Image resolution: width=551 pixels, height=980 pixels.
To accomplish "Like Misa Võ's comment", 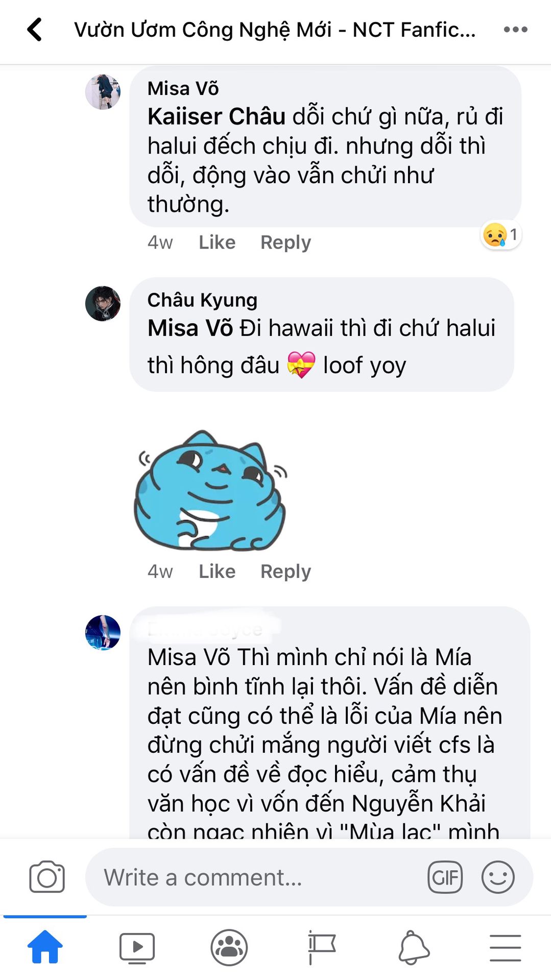I will tap(217, 242).
